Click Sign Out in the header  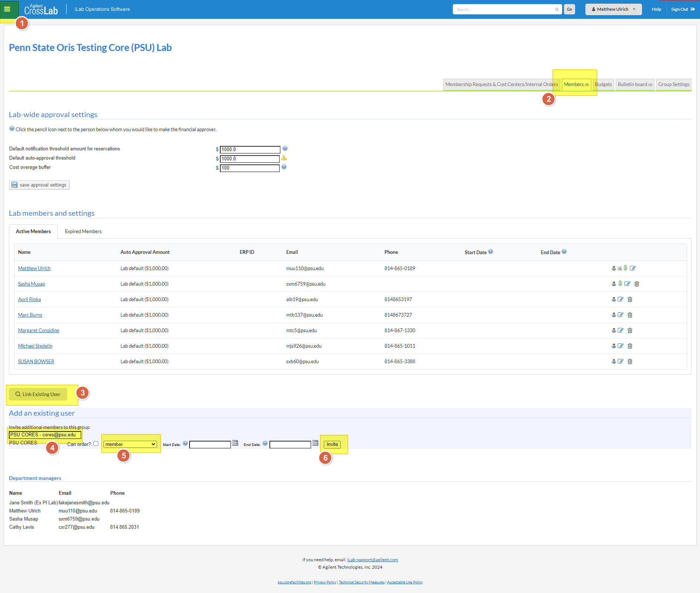click(683, 9)
